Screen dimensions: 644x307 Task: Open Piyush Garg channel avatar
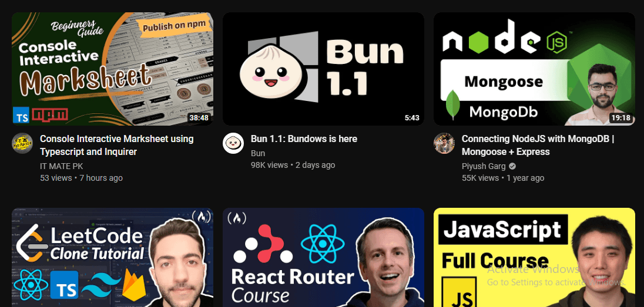444,143
